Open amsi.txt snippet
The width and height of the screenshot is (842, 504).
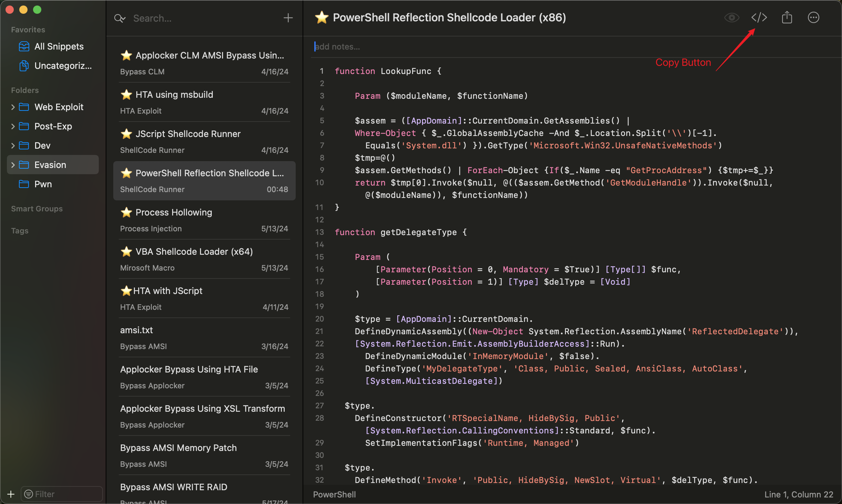click(204, 338)
